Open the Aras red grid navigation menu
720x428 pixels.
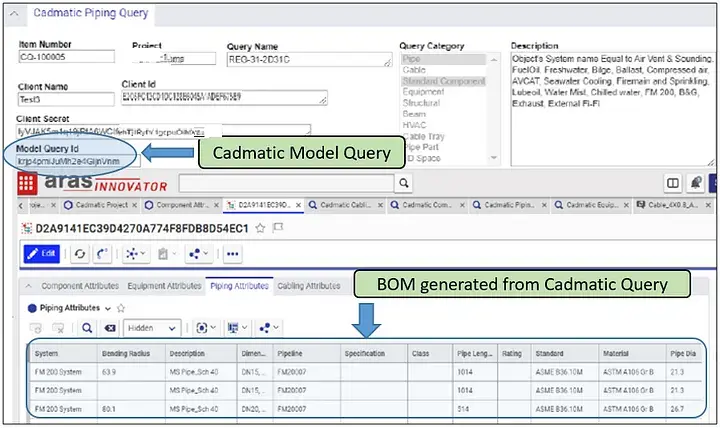point(27,184)
